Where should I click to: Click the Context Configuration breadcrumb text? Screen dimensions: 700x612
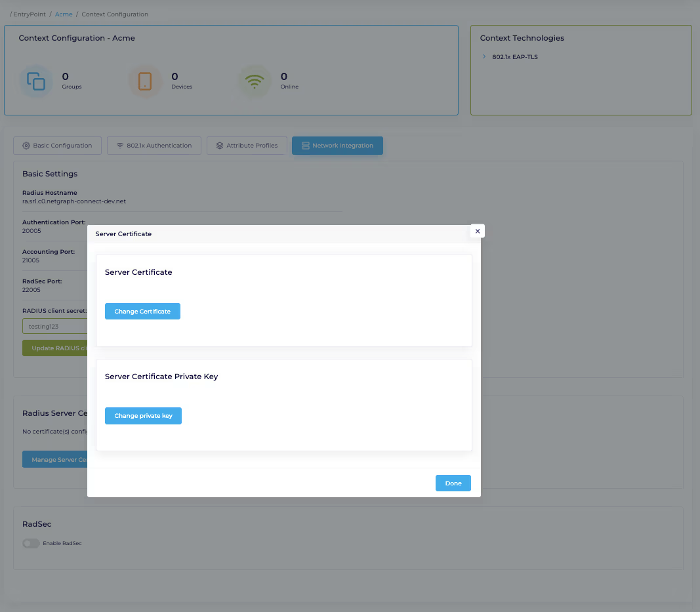[x=115, y=14]
